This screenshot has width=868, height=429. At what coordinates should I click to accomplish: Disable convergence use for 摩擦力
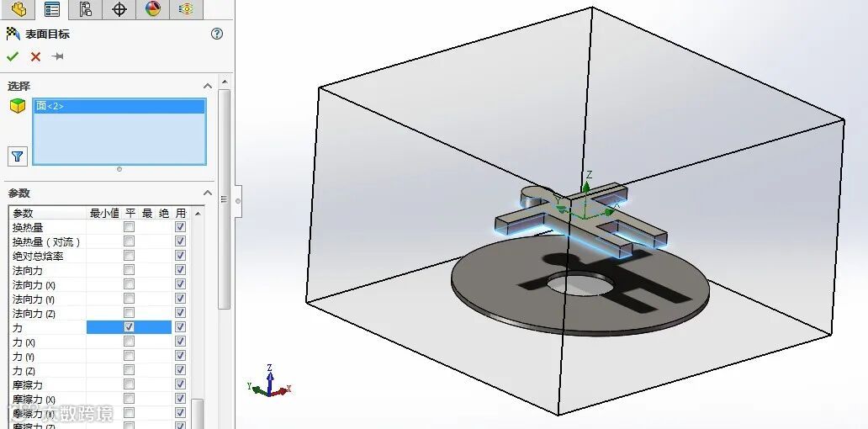point(181,384)
